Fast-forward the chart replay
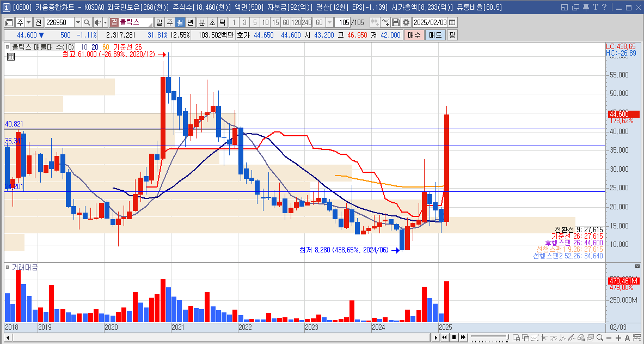Image resolution: width=644 pixels, height=344 pixels. tap(463, 338)
